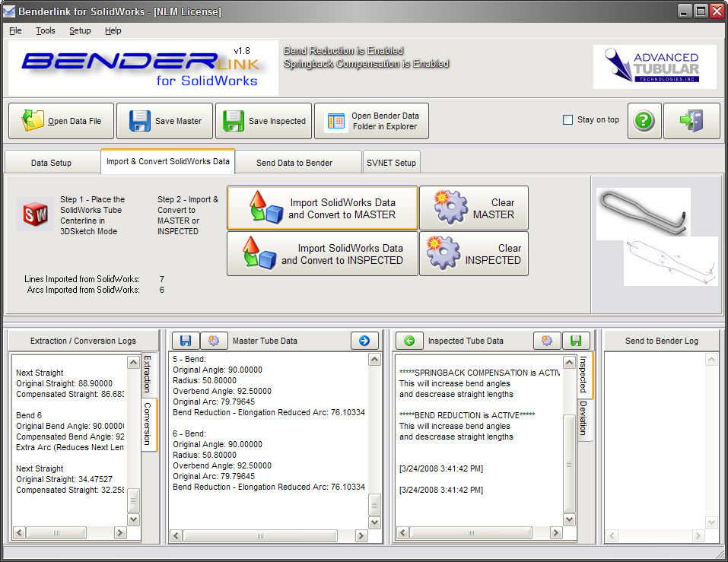
Task: Click the gear icon in Master Tube Data header
Action: pos(214,341)
